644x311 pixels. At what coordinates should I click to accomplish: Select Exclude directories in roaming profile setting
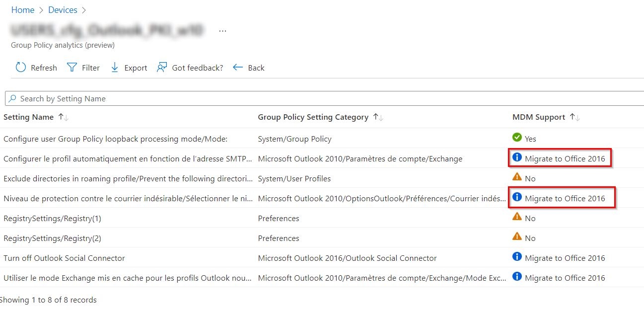(x=129, y=178)
